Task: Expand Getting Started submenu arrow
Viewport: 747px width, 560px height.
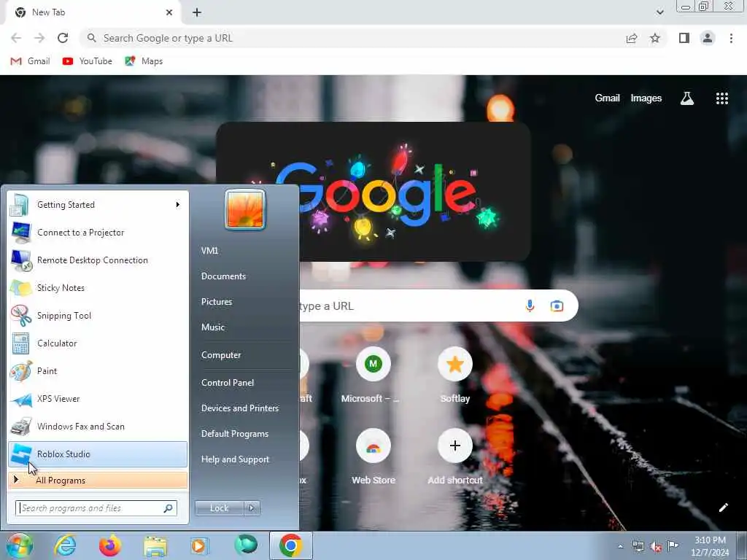Action: pos(178,205)
